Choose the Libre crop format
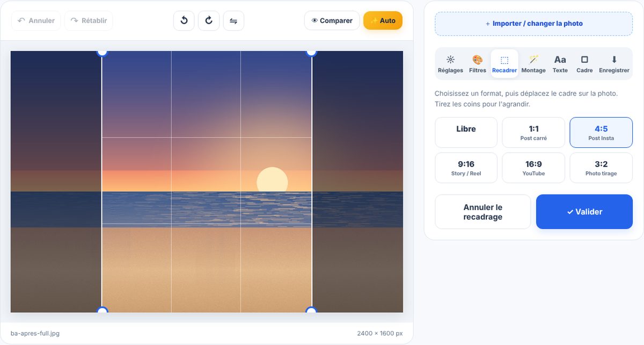The width and height of the screenshot is (644, 345). pos(466,132)
